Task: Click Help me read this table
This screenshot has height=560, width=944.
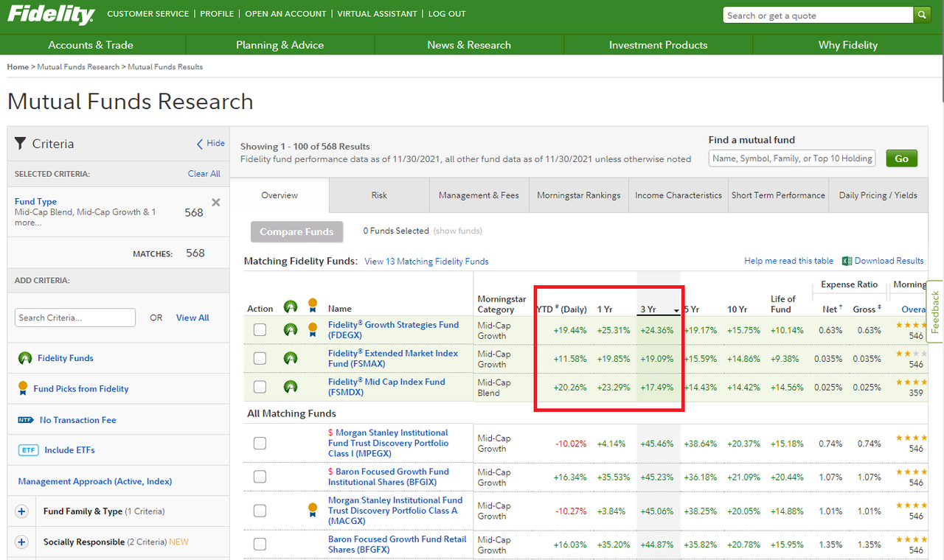Action: pos(789,261)
